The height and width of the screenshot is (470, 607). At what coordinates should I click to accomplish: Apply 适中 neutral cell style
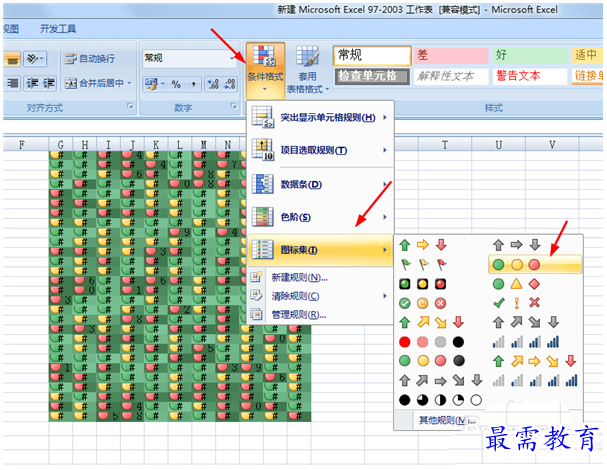pos(586,55)
